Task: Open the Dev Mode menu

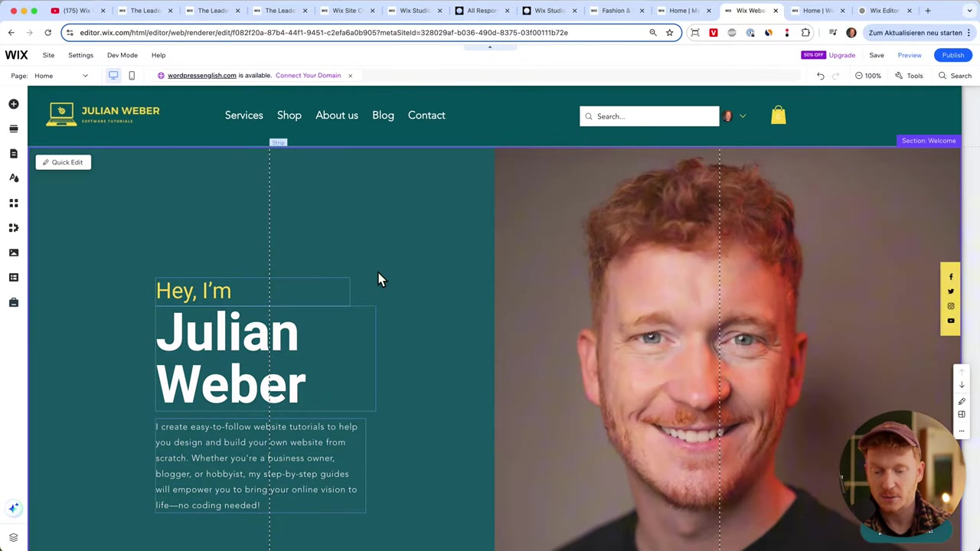Action: pos(122,55)
